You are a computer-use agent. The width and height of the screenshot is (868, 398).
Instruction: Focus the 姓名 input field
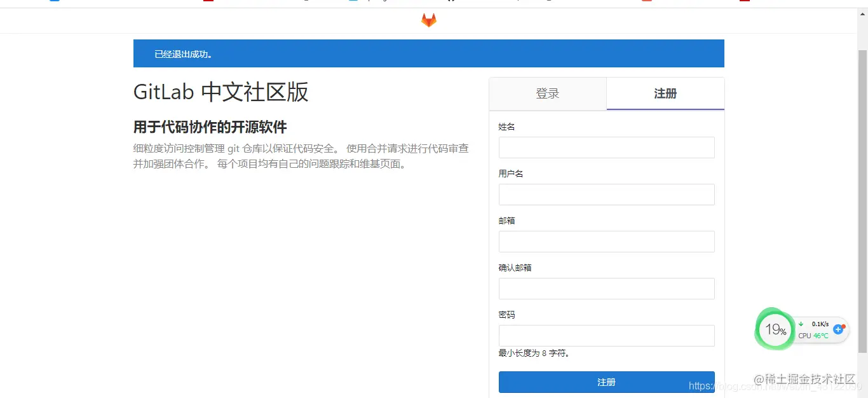[x=607, y=148]
